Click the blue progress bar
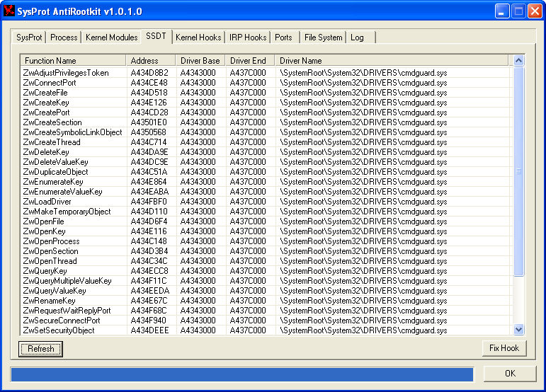 [x=242, y=374]
